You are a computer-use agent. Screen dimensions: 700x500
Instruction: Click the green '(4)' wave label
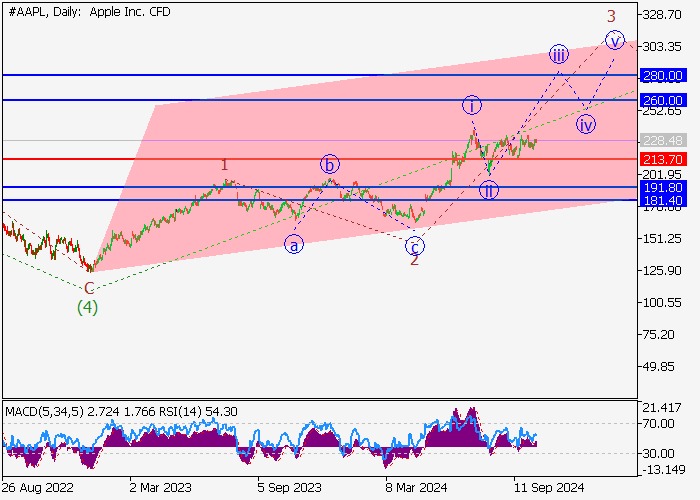88,307
